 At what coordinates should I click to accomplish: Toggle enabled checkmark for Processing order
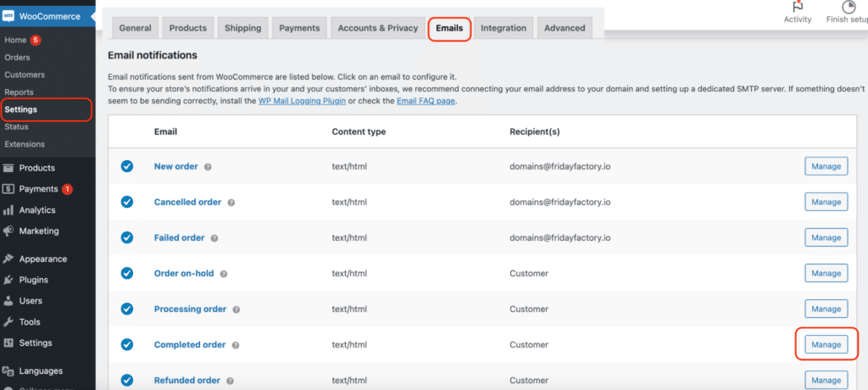pos(127,309)
